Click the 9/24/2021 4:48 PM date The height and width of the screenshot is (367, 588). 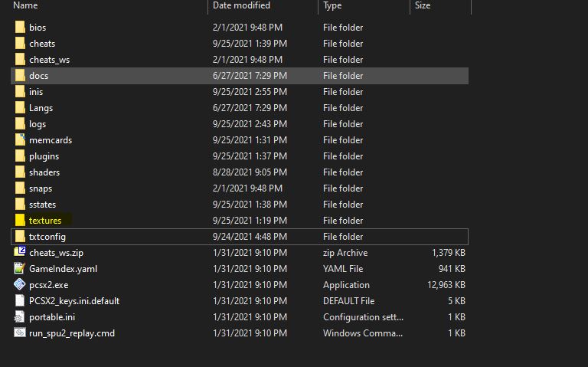pyautogui.click(x=250, y=237)
